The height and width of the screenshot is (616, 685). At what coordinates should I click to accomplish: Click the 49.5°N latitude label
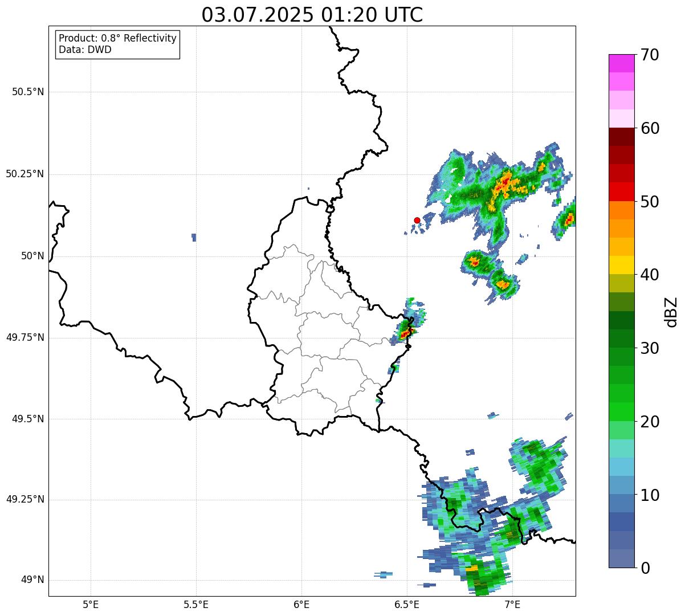pyautogui.click(x=28, y=419)
